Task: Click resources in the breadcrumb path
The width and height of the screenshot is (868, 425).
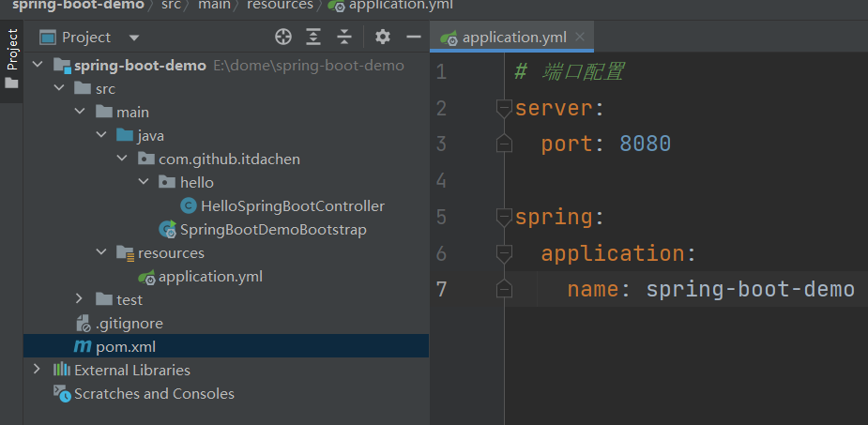Action: [280, 6]
